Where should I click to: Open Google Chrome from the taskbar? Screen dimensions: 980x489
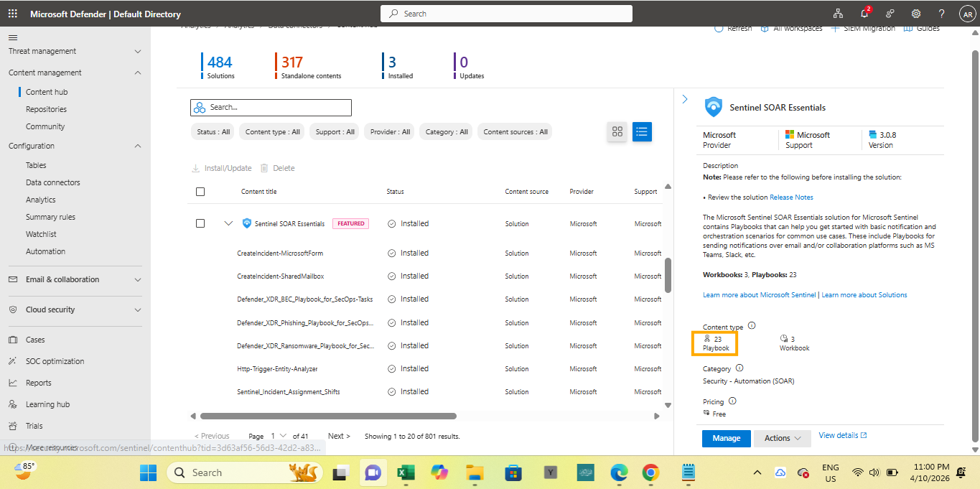(651, 472)
